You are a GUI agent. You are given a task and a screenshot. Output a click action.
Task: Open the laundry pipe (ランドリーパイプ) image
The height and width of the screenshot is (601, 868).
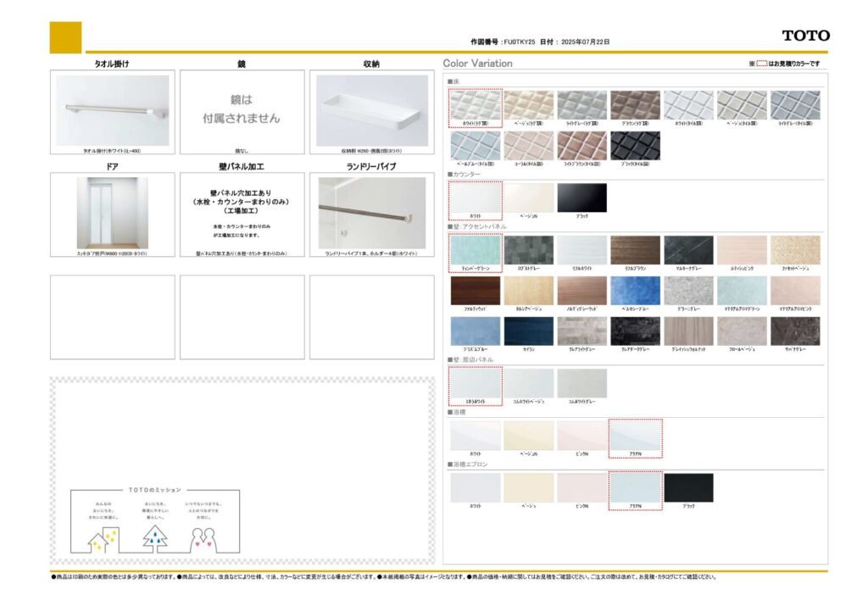[x=372, y=213]
